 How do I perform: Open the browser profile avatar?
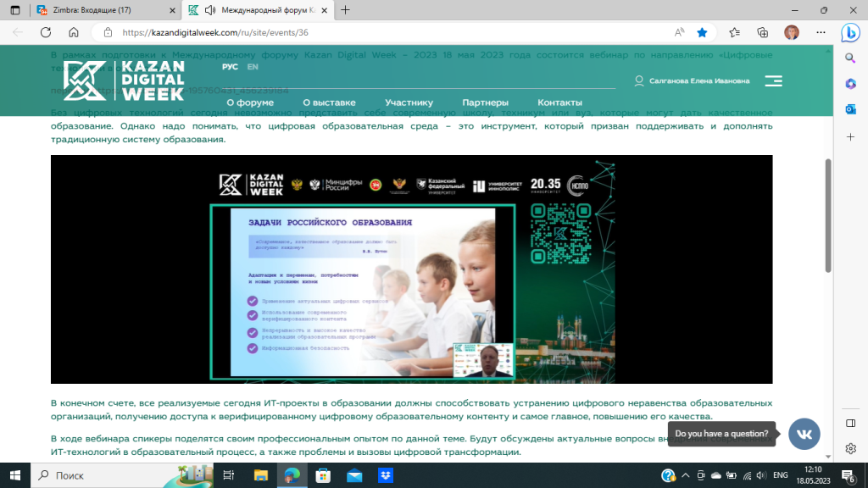[792, 33]
